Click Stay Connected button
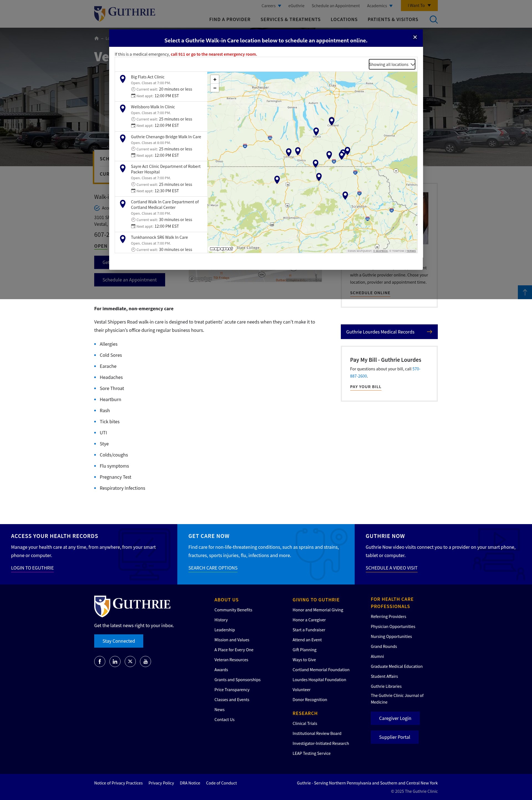532x800 pixels. point(119,641)
